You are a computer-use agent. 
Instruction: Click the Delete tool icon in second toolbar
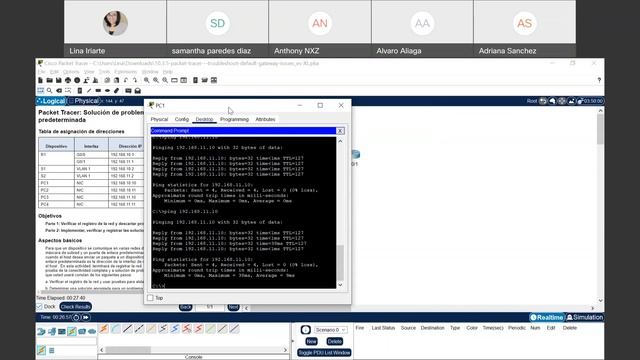(59, 91)
